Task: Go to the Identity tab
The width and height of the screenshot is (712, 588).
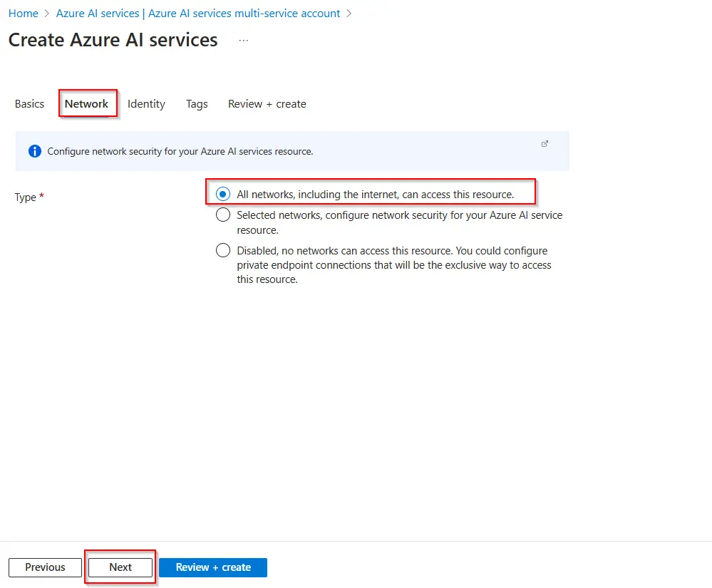Action: (146, 104)
